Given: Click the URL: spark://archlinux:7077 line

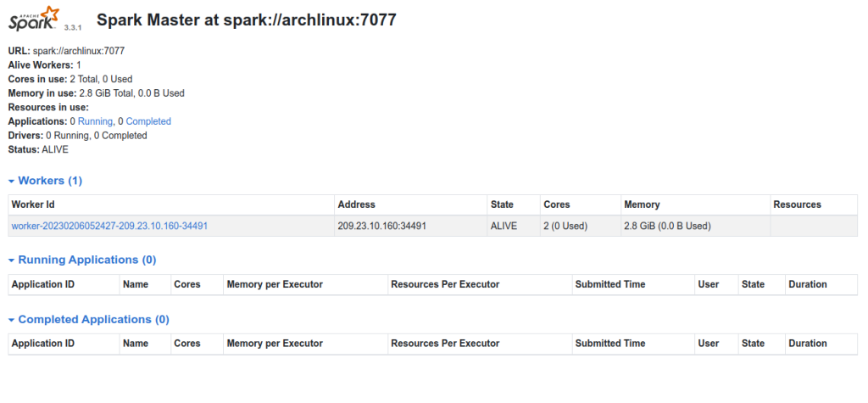Looking at the screenshot, I should pos(66,51).
